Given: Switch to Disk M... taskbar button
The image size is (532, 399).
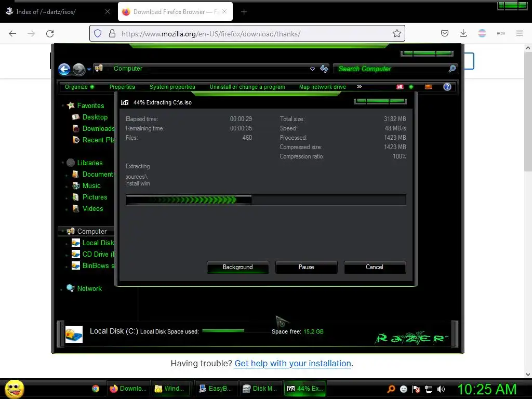Looking at the screenshot, I should tap(261, 389).
